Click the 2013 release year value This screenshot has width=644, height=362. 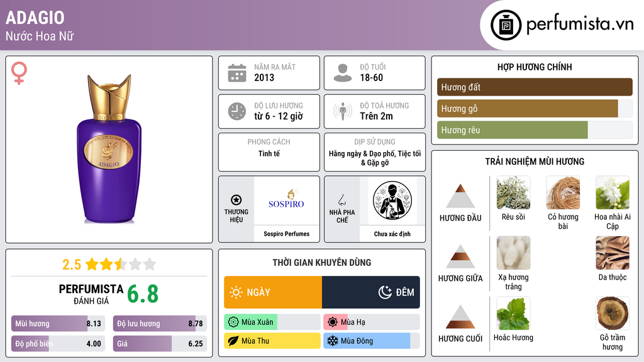[264, 78]
